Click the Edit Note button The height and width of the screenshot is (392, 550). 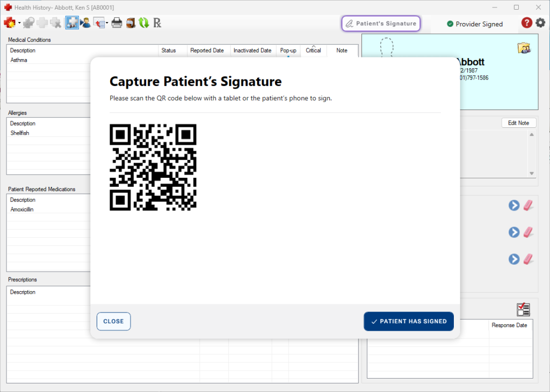coord(518,123)
